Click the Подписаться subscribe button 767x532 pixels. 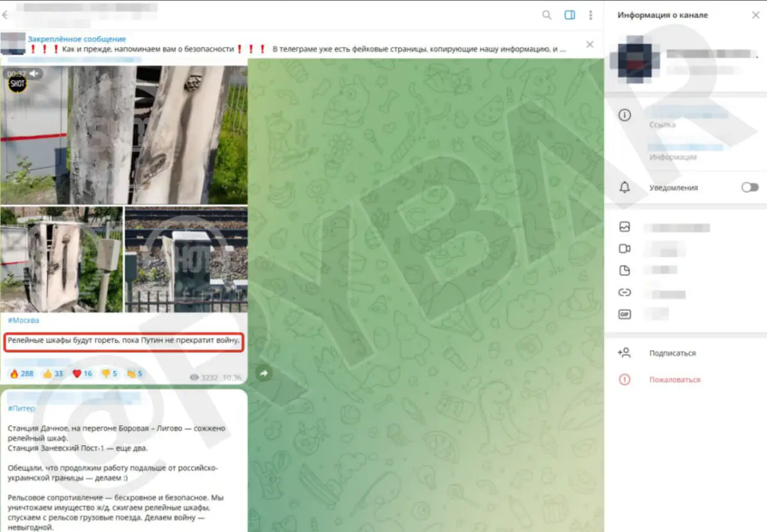[x=672, y=353]
